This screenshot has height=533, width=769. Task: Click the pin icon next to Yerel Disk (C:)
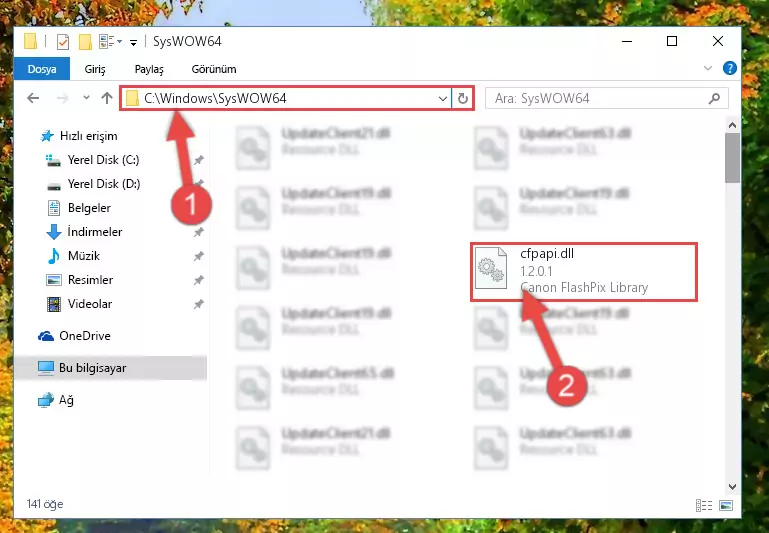(x=199, y=160)
